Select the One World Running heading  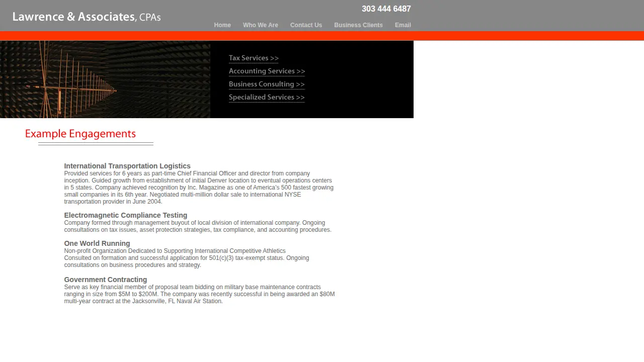click(x=97, y=243)
